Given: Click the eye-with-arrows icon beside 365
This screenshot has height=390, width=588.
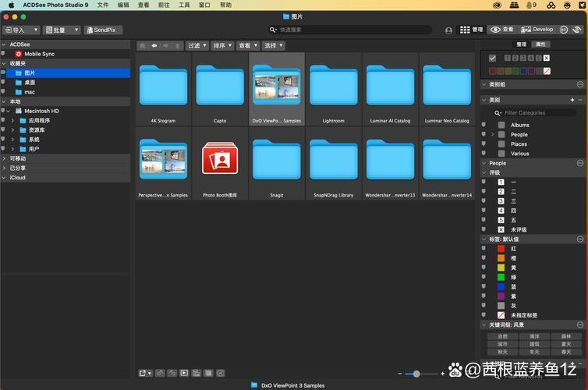Looking at the screenshot, I should 577,30.
